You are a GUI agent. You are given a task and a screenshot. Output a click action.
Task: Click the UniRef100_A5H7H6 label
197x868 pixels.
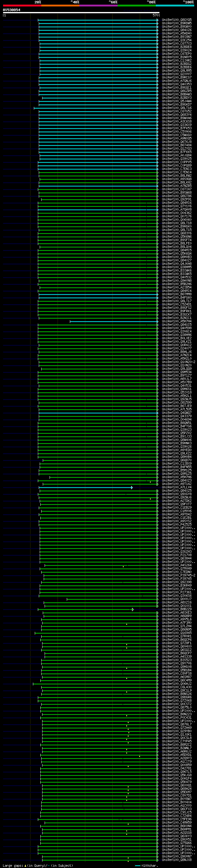pyautogui.click(x=176, y=477)
